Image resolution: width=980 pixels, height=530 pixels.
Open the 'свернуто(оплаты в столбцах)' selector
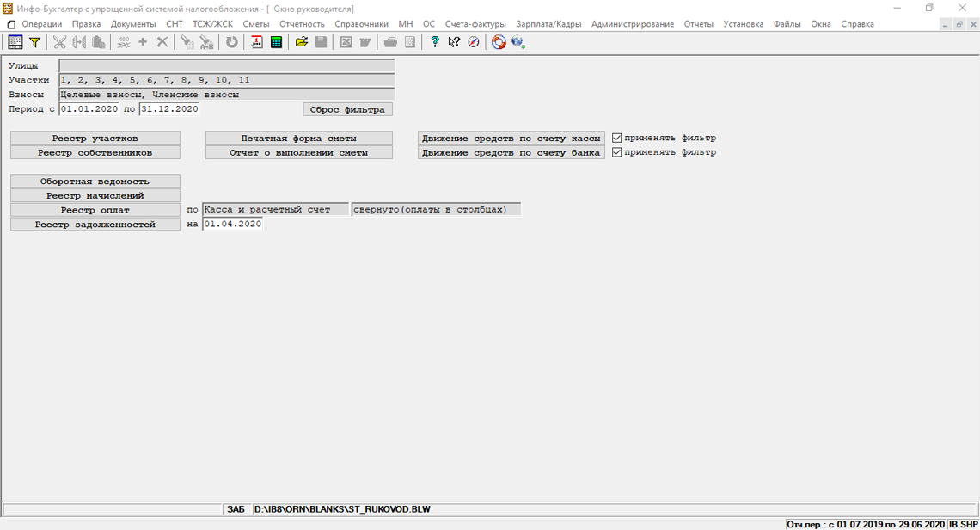(436, 210)
